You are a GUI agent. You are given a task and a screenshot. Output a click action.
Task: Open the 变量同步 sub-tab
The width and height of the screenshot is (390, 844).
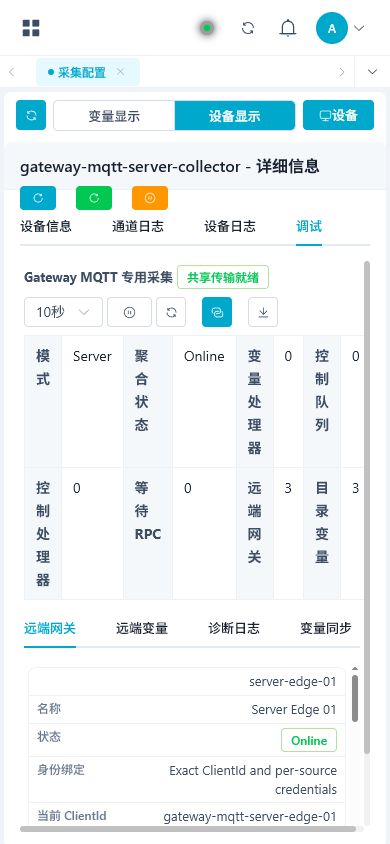[326, 628]
